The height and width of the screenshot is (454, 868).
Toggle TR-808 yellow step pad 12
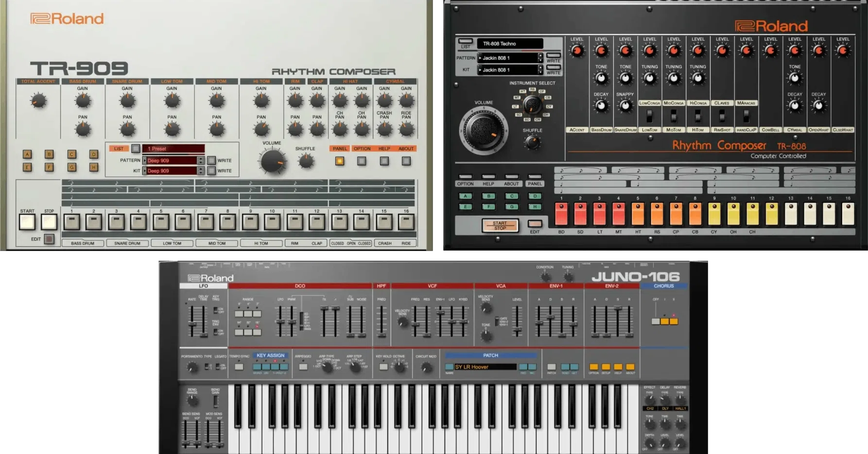pos(772,214)
